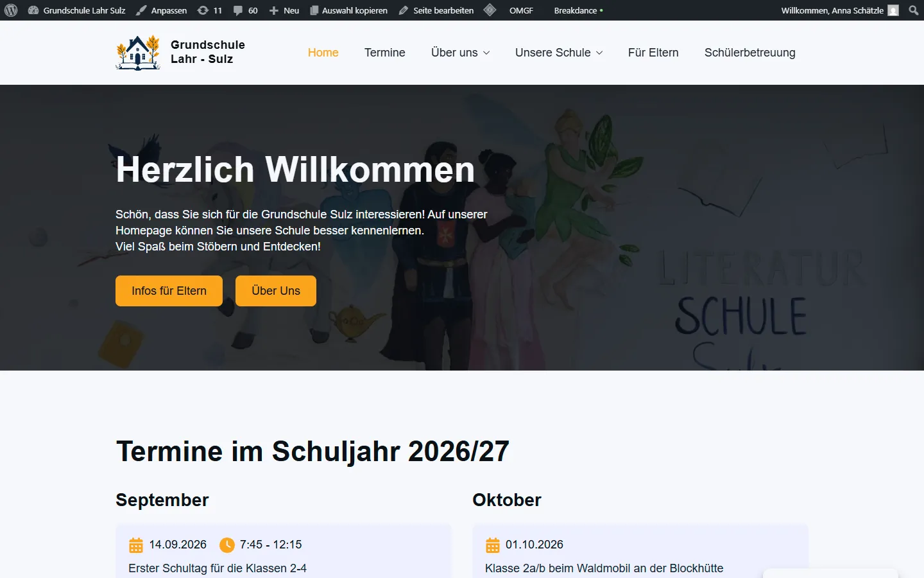Click calendar icon beside 01.10.2026

(493, 545)
